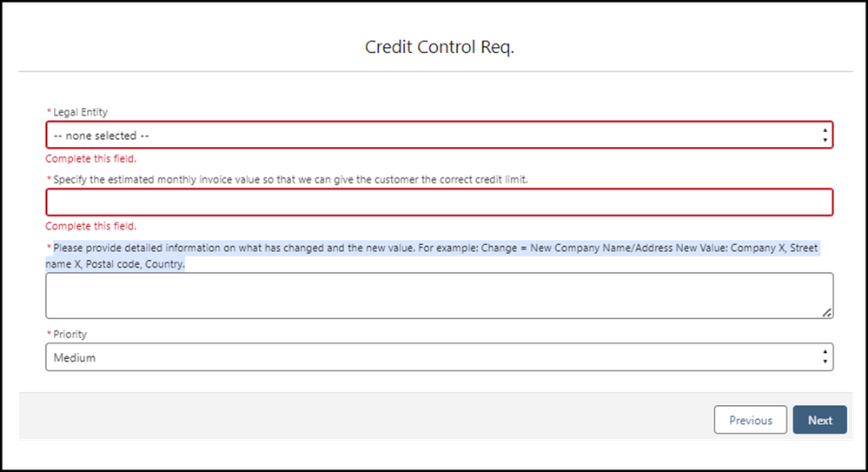Click the Priority field label
Image resolution: width=868 pixels, height=472 pixels.
point(70,335)
